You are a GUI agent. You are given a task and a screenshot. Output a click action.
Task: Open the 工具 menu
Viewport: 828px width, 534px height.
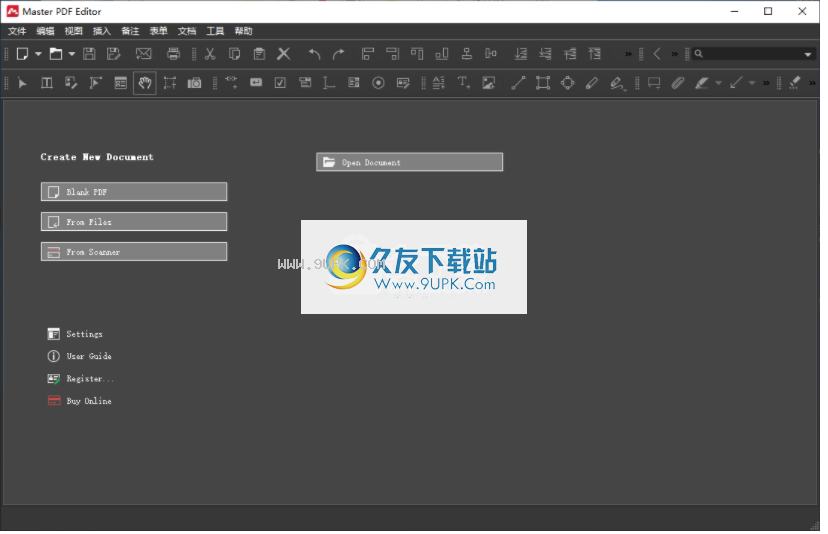tap(215, 31)
